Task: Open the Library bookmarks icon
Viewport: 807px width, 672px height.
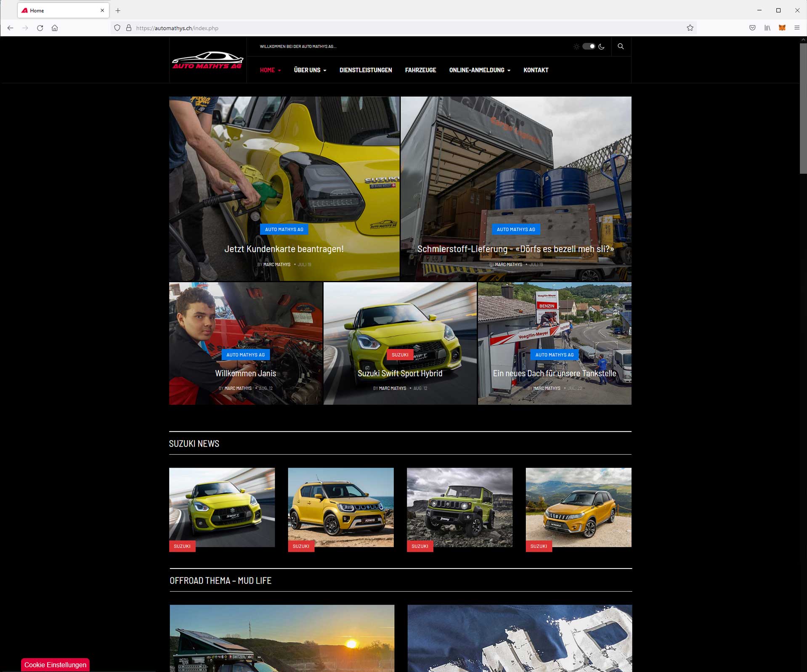Action: click(x=767, y=28)
